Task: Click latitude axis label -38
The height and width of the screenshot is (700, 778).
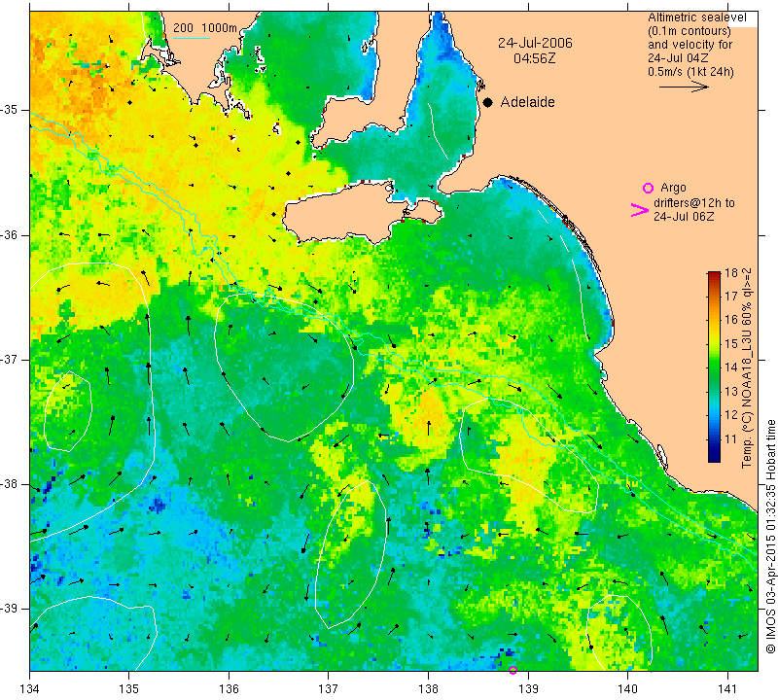Action: pyautogui.click(x=9, y=484)
